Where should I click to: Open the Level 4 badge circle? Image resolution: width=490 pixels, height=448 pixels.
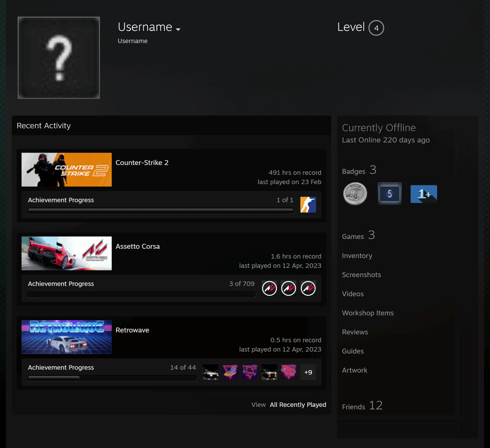point(376,28)
